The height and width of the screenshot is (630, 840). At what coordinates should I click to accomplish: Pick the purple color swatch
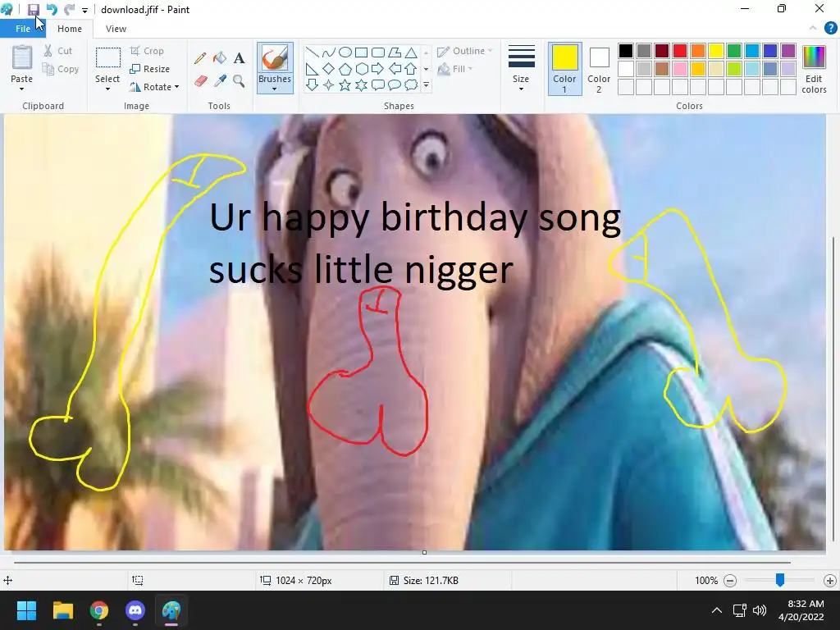788,51
